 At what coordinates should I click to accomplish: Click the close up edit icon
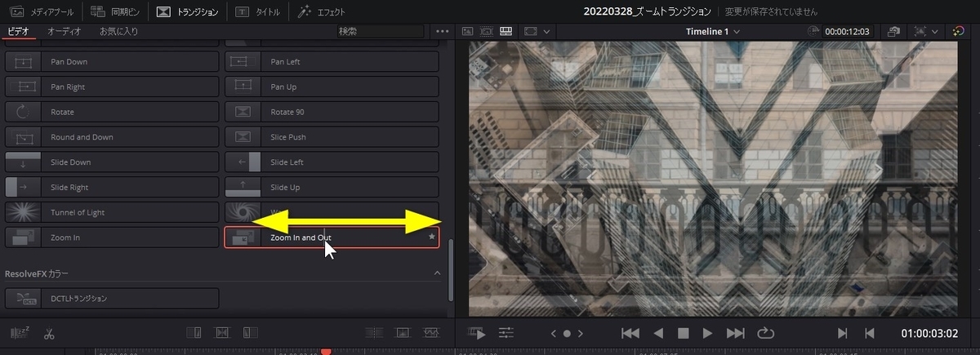375,333
